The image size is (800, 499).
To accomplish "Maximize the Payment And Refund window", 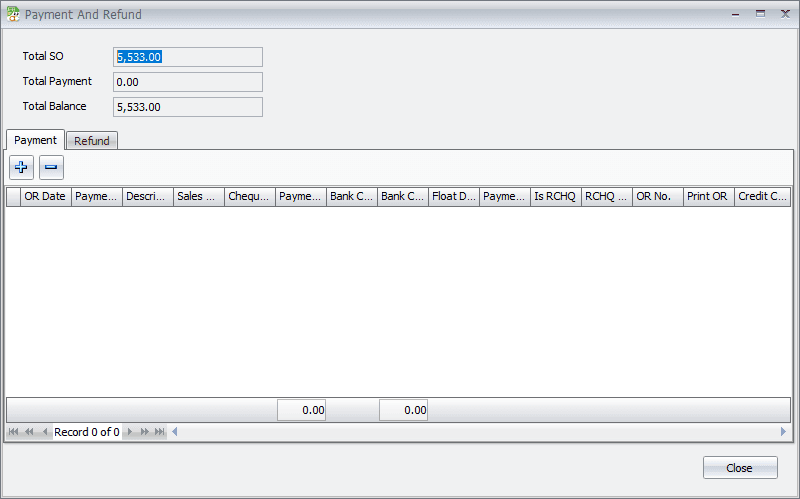I will click(x=760, y=14).
